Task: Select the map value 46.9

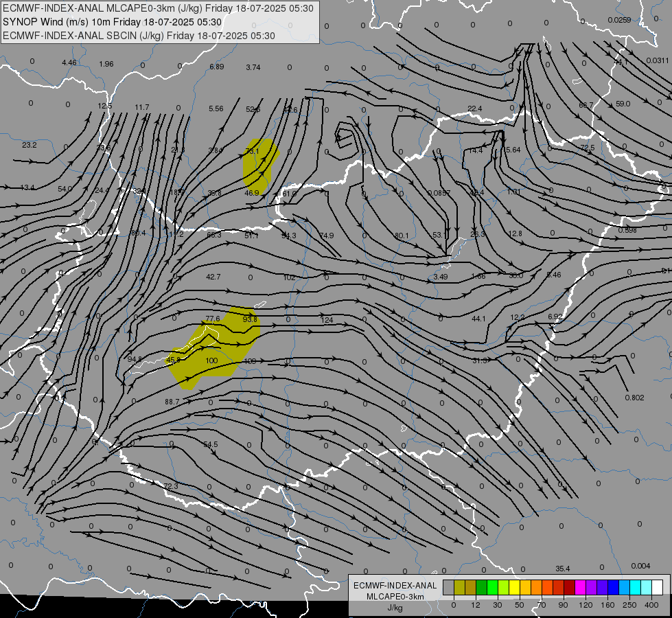Action: tap(252, 193)
